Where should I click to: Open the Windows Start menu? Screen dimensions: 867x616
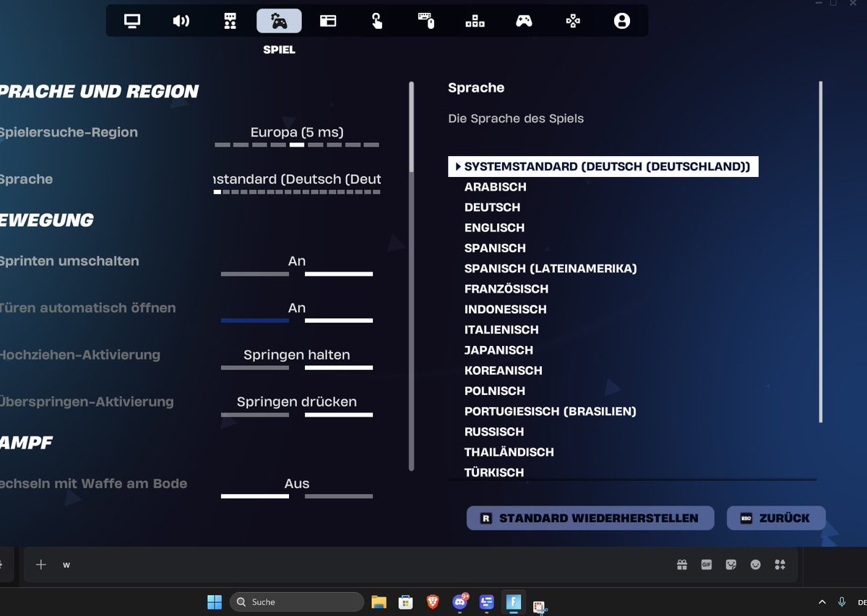click(x=215, y=602)
